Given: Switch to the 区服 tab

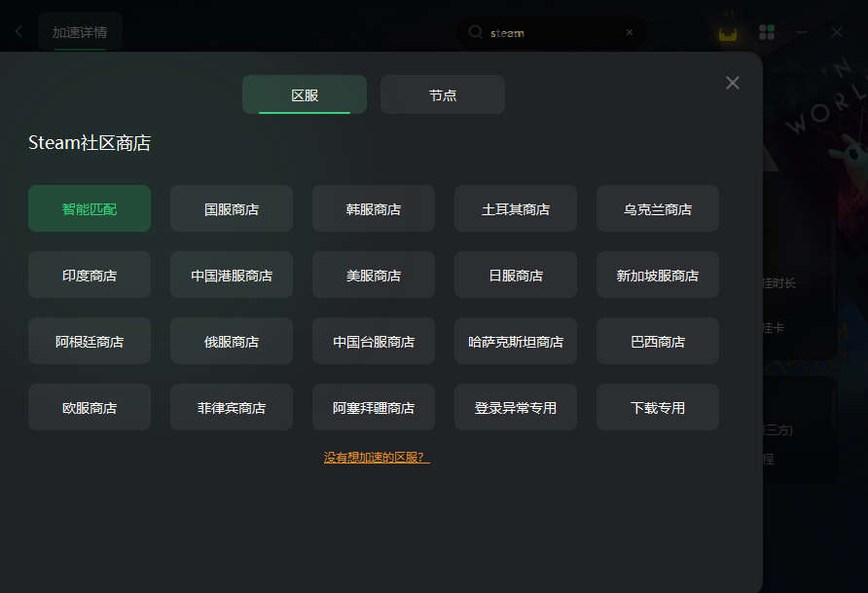Looking at the screenshot, I should (x=305, y=94).
